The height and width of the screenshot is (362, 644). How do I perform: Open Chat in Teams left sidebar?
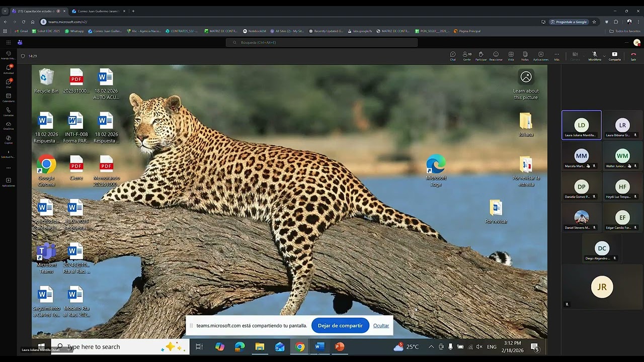coord(9,83)
